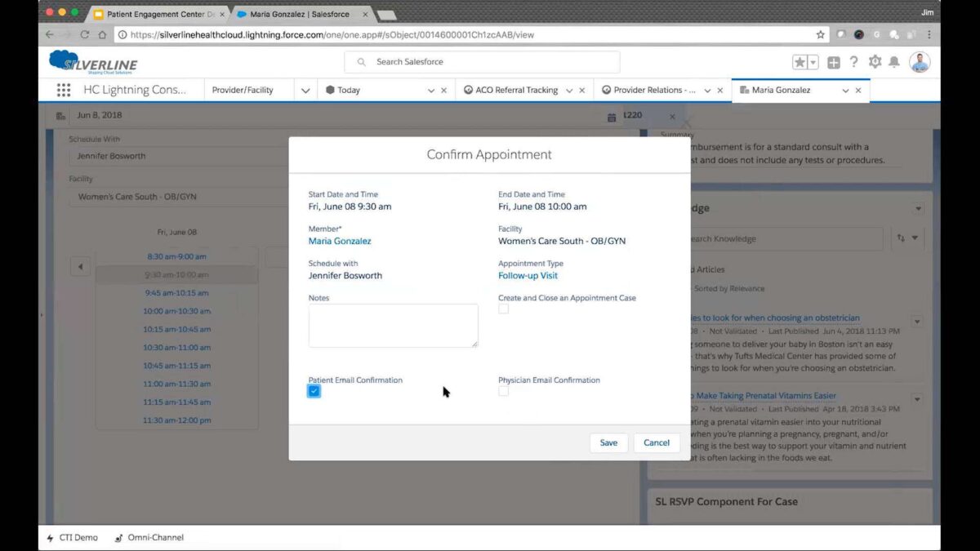This screenshot has width=980, height=551.
Task: Uncheck Patient Email Confirmation checkbox
Action: (x=314, y=391)
